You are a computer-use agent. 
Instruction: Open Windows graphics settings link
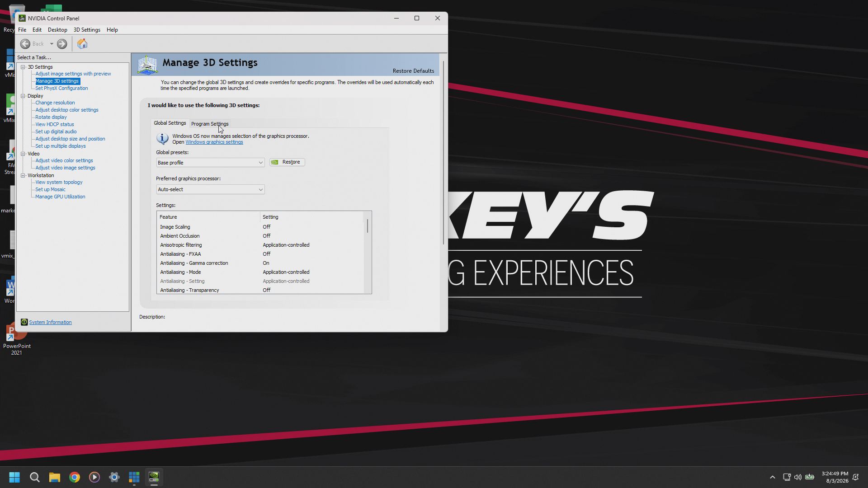[214, 142]
